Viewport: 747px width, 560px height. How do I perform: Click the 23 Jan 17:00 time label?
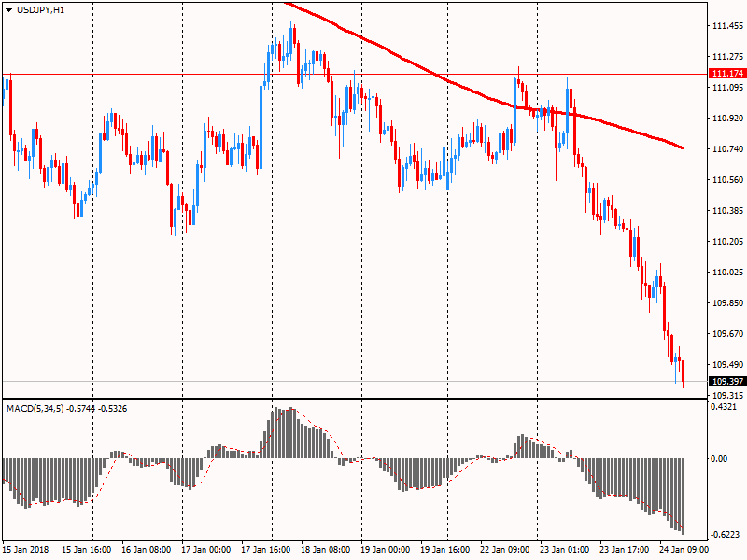click(624, 550)
